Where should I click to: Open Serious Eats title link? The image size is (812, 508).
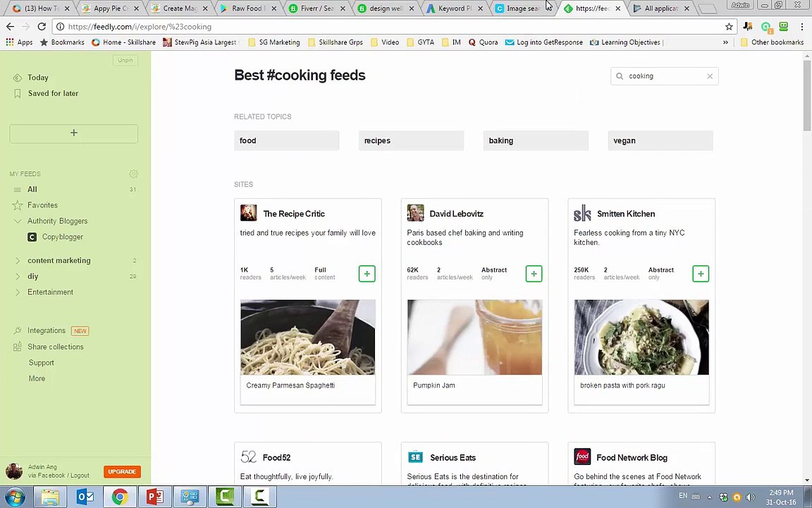click(453, 458)
